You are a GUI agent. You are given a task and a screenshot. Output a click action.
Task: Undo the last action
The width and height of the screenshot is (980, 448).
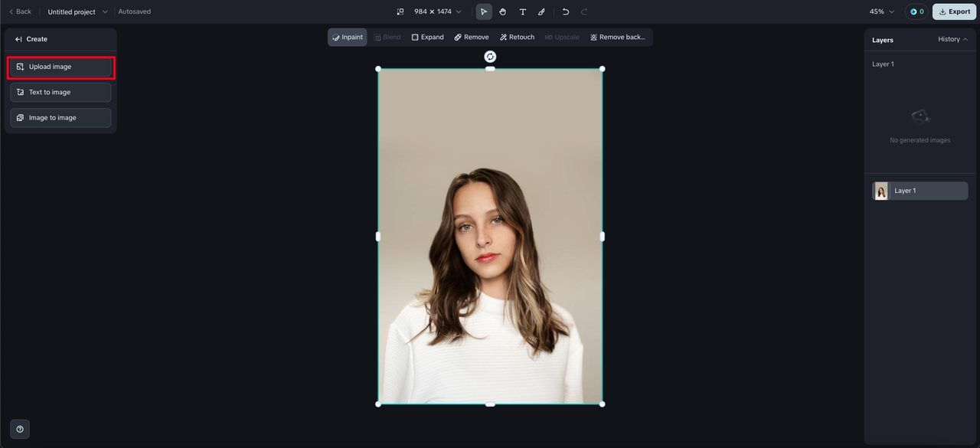pos(566,11)
